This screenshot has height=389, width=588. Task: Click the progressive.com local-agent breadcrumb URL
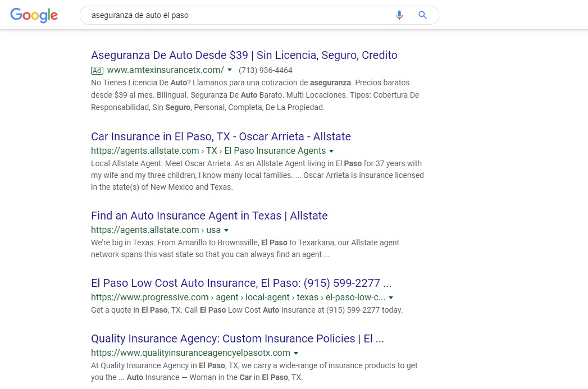pyautogui.click(x=238, y=297)
